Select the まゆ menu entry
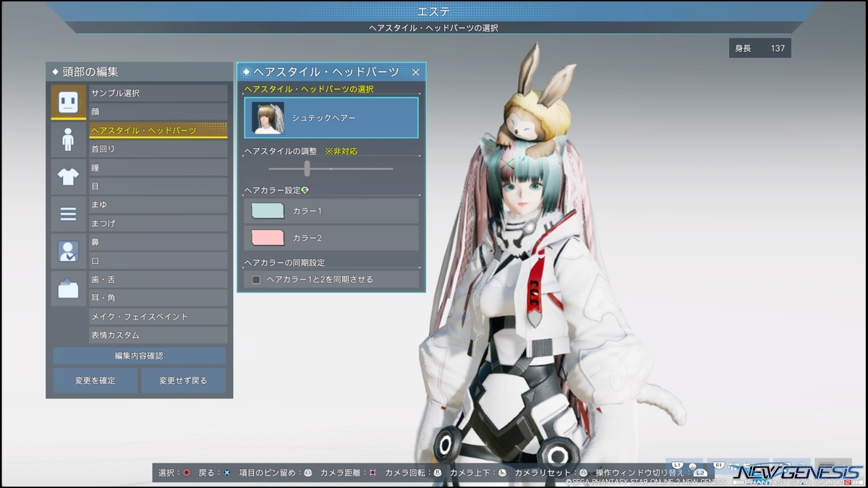This screenshot has height=488, width=868. point(158,205)
